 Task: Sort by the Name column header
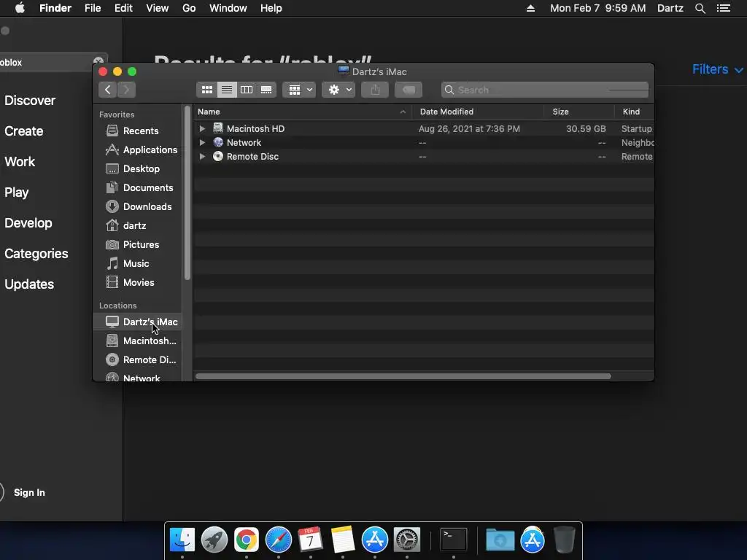point(303,112)
